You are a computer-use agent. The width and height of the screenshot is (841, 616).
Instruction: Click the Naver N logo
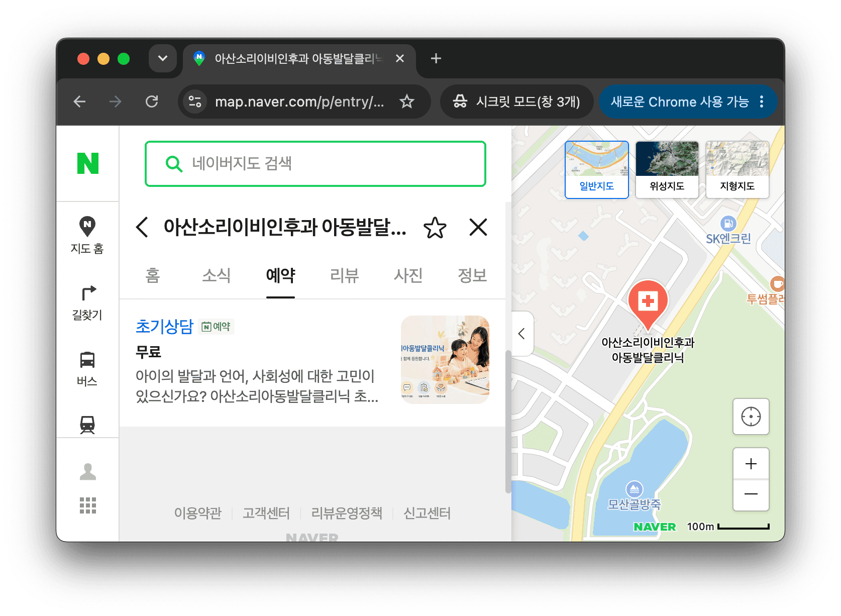click(88, 163)
